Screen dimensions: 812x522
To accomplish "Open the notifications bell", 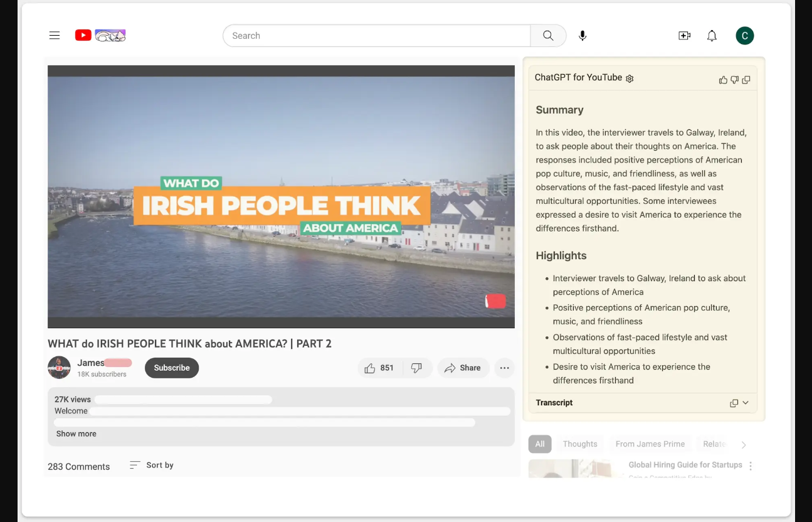I will (712, 36).
